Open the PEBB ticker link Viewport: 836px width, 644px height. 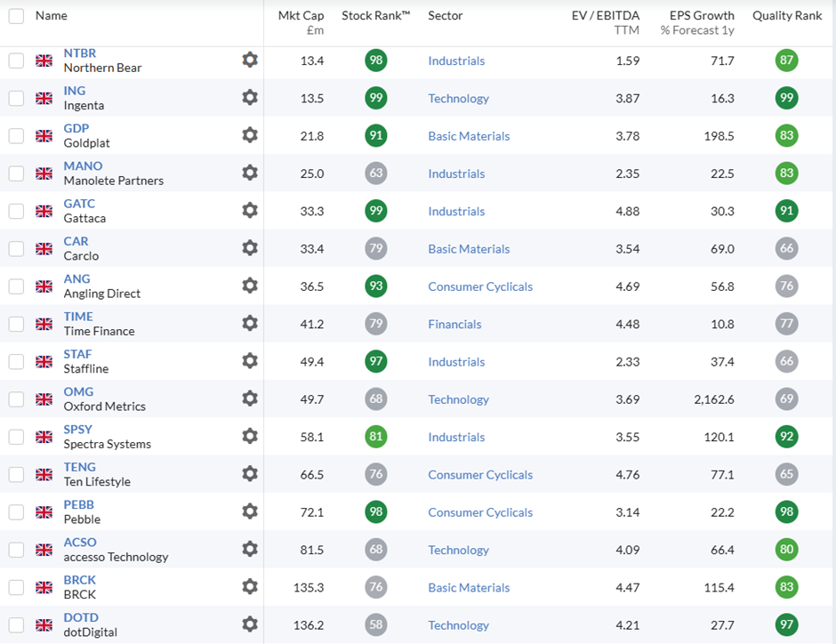click(79, 504)
